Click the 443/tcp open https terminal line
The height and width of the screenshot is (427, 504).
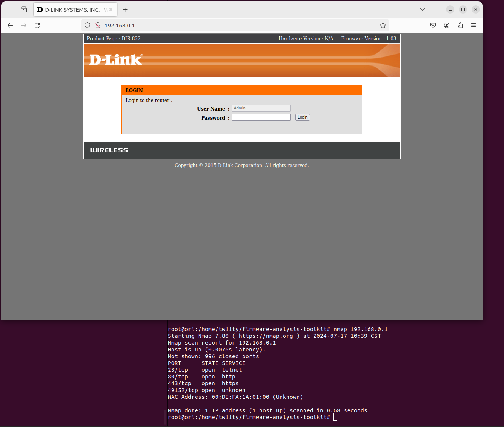pyautogui.click(x=203, y=383)
